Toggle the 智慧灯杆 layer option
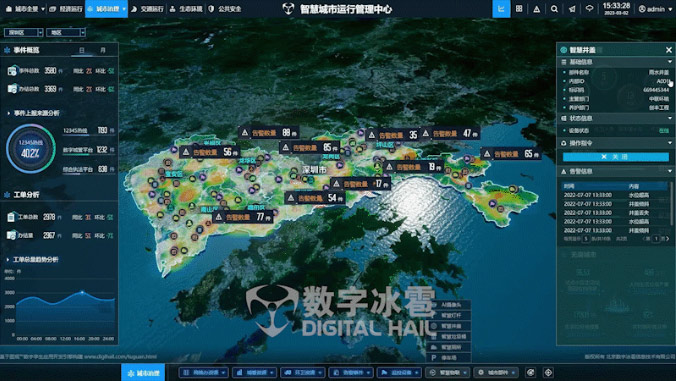 tap(449, 315)
